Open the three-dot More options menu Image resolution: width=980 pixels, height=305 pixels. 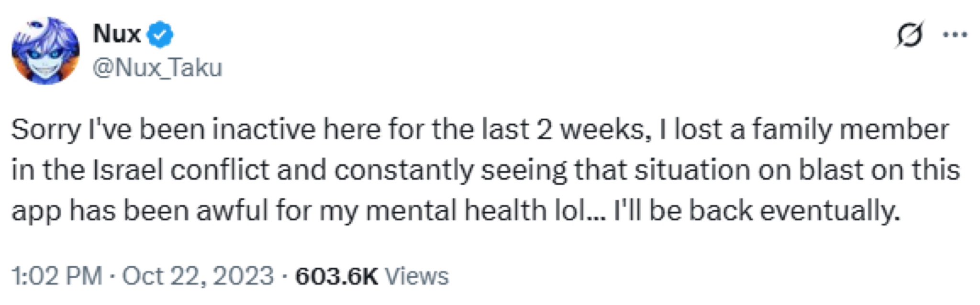pyautogui.click(x=955, y=35)
